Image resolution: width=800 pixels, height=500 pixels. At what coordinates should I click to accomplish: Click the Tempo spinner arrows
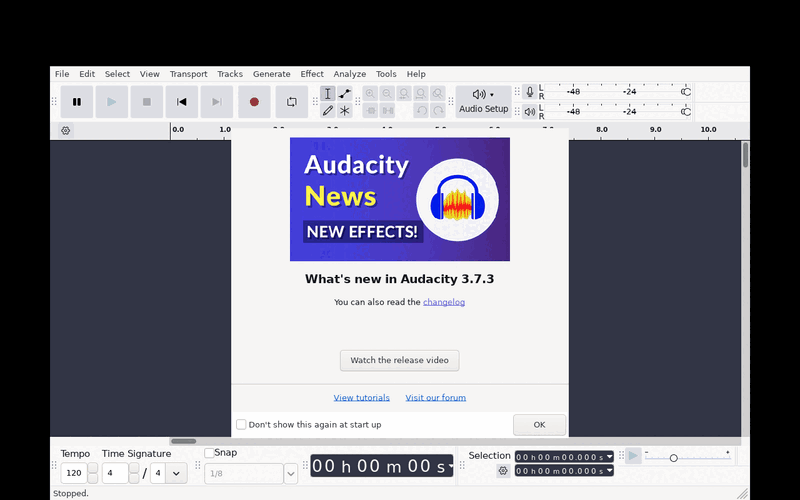93,473
